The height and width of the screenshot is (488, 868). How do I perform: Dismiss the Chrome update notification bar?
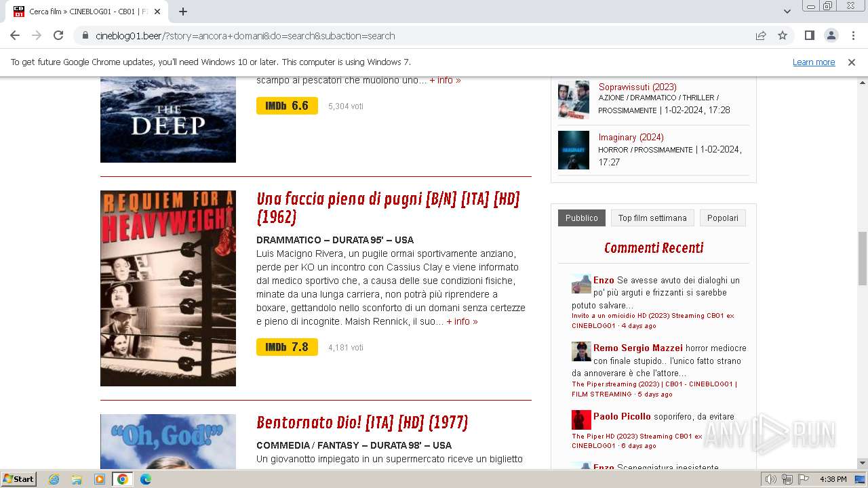click(x=852, y=62)
